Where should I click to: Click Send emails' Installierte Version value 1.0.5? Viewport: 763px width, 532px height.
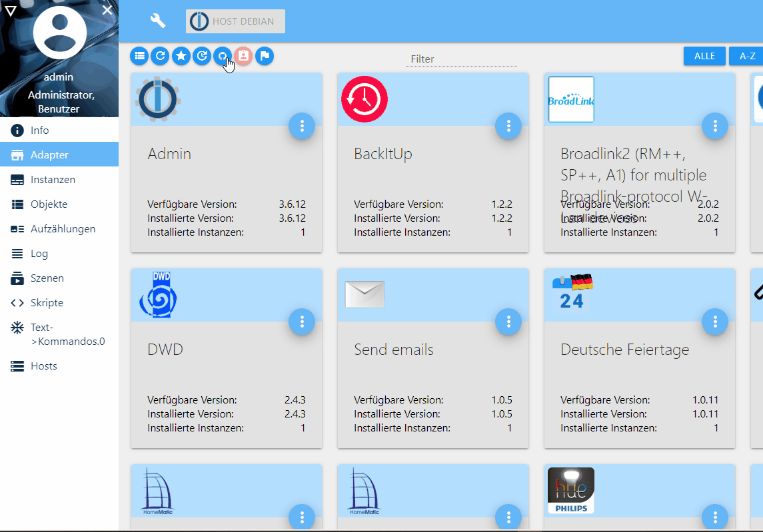pyautogui.click(x=502, y=414)
